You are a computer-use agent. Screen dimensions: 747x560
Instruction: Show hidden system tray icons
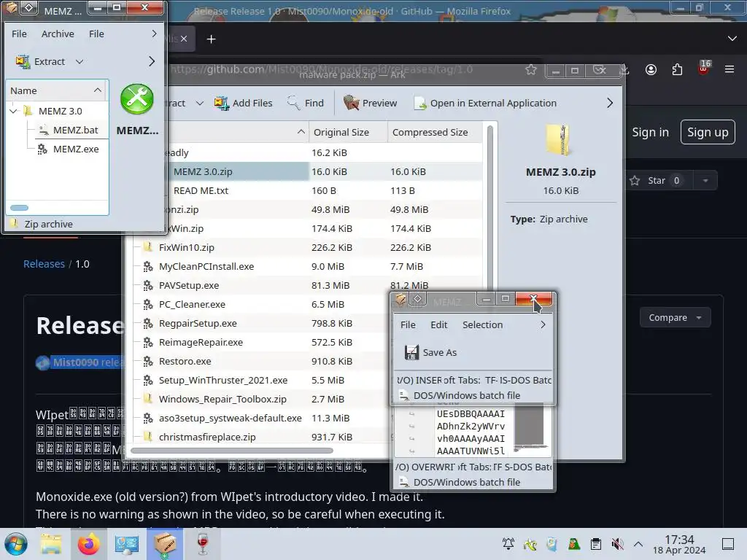[x=638, y=544]
